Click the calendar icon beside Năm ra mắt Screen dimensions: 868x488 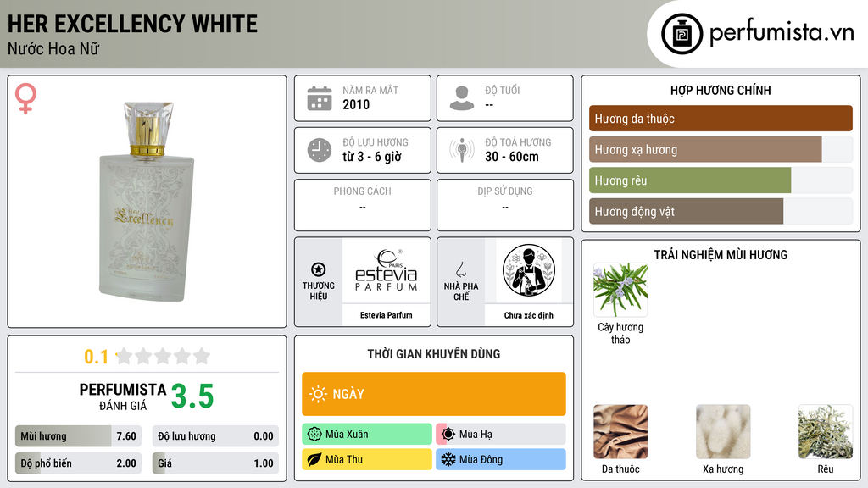point(320,98)
